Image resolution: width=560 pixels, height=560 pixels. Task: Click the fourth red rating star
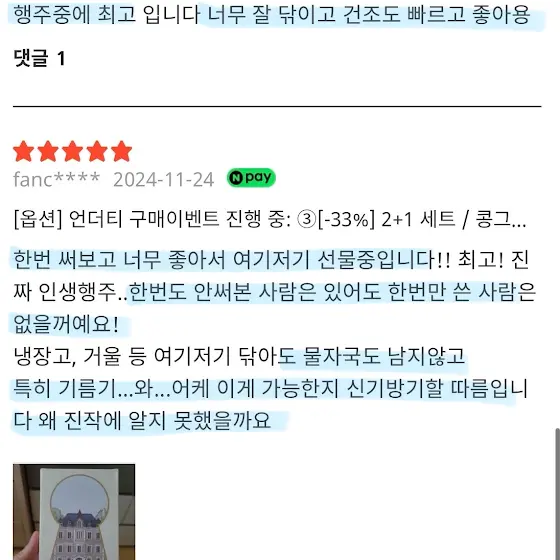click(97, 151)
